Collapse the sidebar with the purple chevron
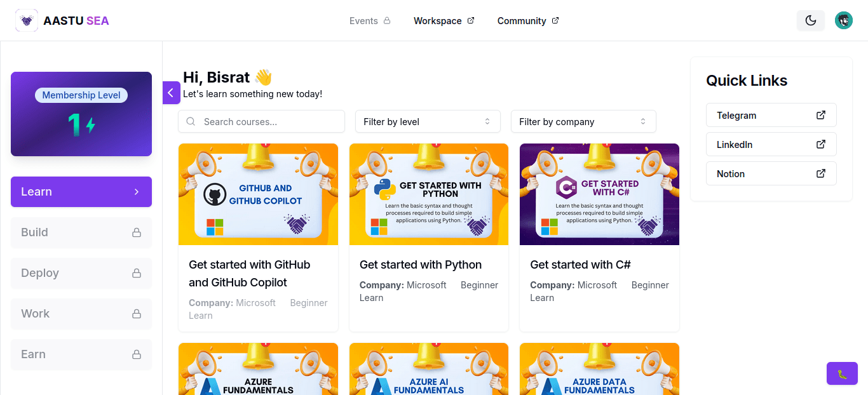 click(x=171, y=93)
